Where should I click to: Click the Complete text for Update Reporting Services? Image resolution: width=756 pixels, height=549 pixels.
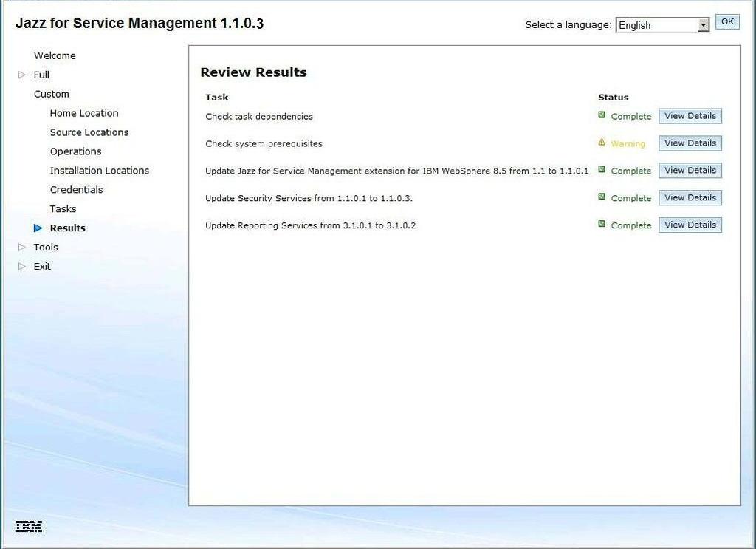click(631, 225)
